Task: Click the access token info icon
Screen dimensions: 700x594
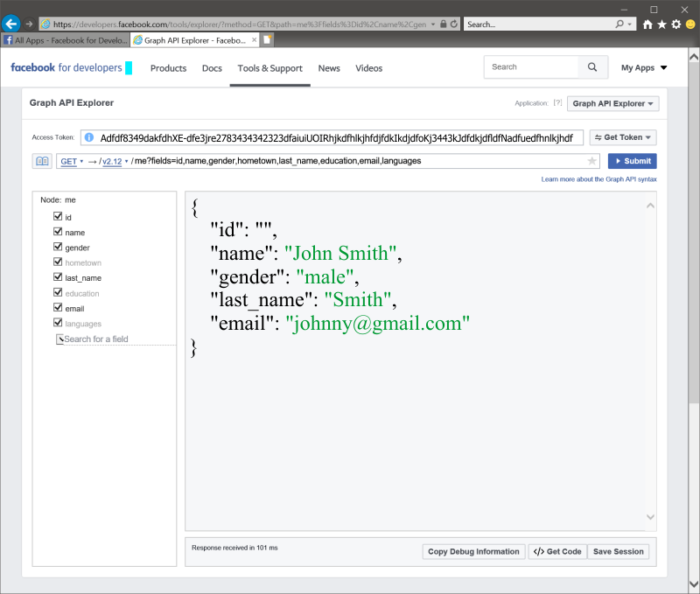Action: tap(89, 137)
